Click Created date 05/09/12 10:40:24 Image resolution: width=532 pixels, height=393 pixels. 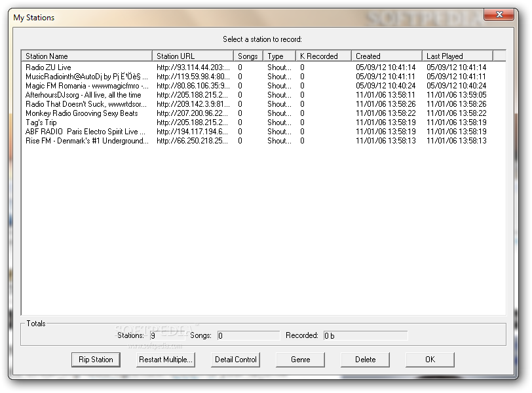tap(385, 86)
